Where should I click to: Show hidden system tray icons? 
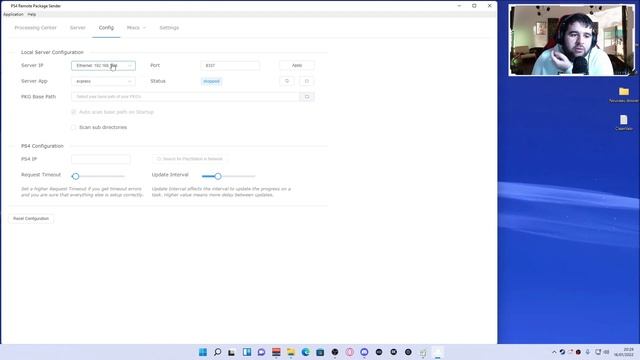pyautogui.click(x=554, y=352)
